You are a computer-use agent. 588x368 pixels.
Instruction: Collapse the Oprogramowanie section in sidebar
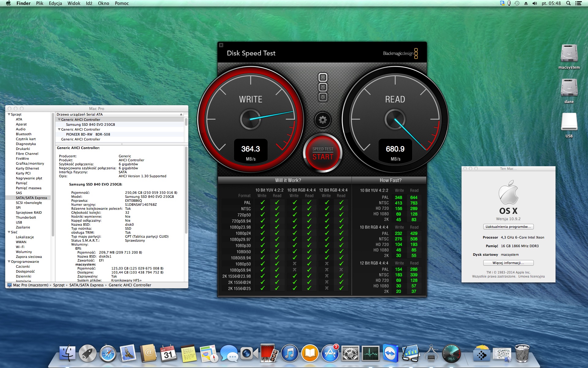(x=9, y=262)
